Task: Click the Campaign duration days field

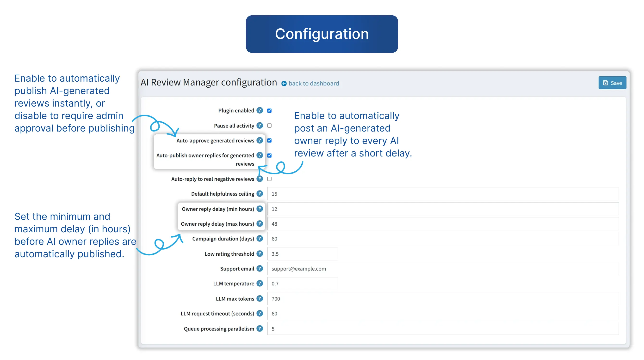Action: pyautogui.click(x=443, y=239)
